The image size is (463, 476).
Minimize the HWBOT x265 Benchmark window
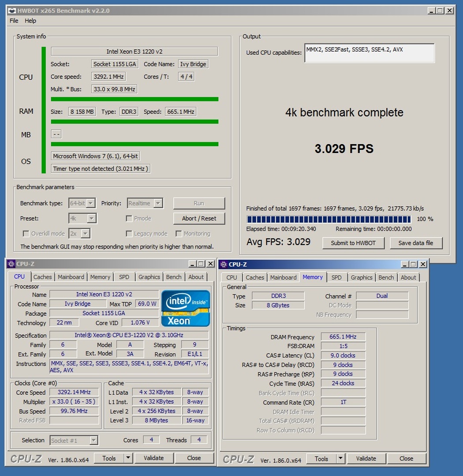[431, 11]
